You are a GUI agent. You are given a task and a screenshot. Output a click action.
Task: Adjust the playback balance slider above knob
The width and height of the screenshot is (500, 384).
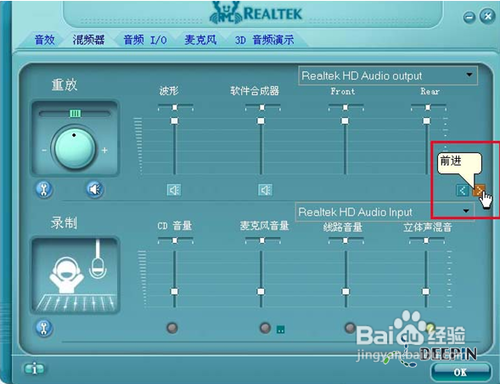coord(75,114)
